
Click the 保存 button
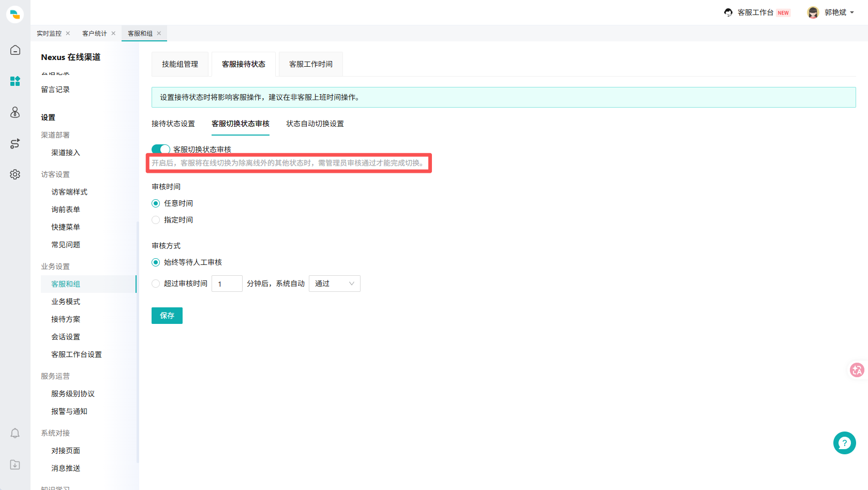tap(167, 316)
